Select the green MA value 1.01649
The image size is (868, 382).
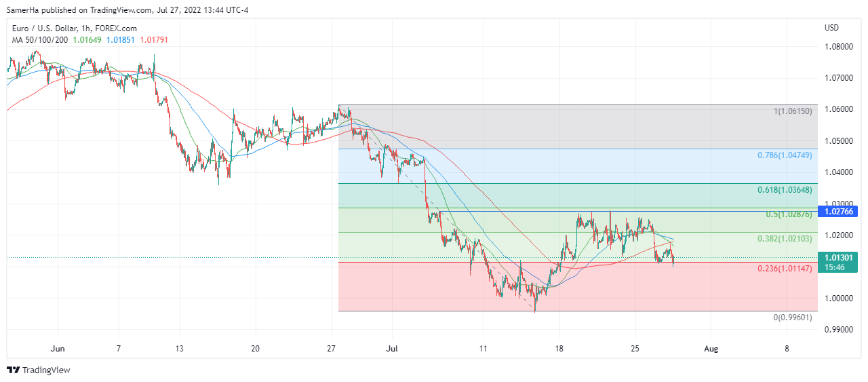[x=87, y=40]
